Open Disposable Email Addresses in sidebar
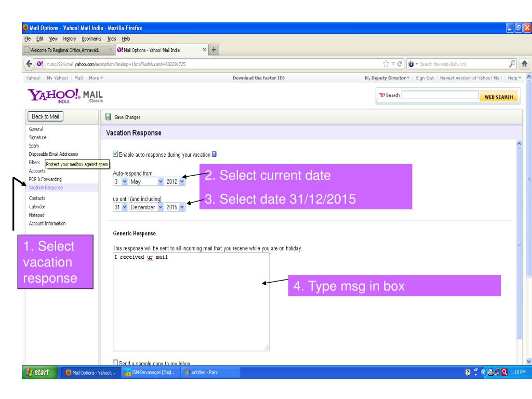 pos(54,154)
